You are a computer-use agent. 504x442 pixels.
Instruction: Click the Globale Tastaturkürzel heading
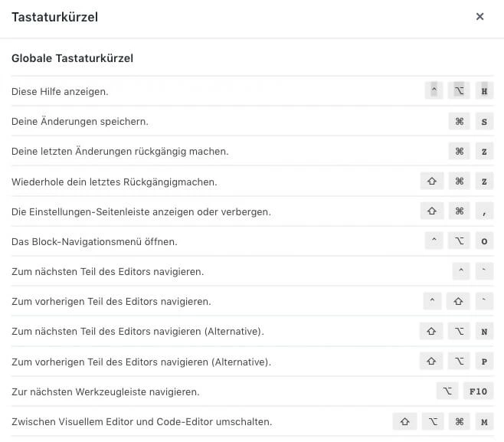click(73, 58)
